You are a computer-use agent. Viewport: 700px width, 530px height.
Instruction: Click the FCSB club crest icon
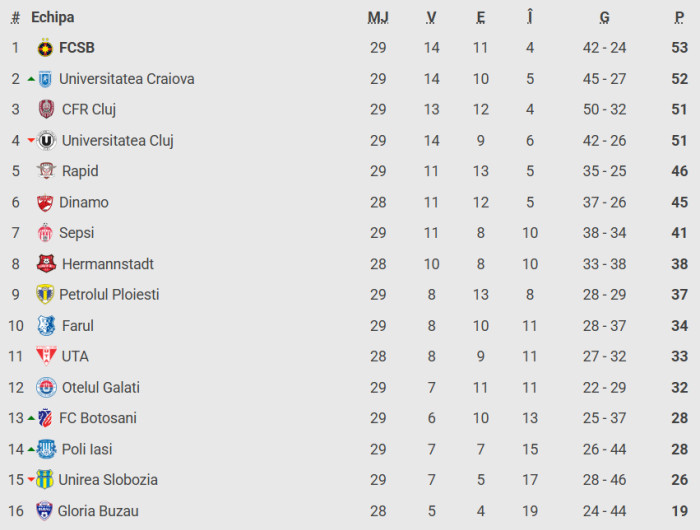45,47
